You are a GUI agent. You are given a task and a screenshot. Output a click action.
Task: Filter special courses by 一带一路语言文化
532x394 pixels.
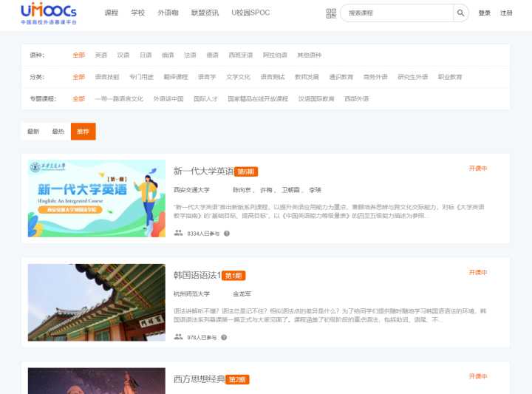pyautogui.click(x=119, y=99)
